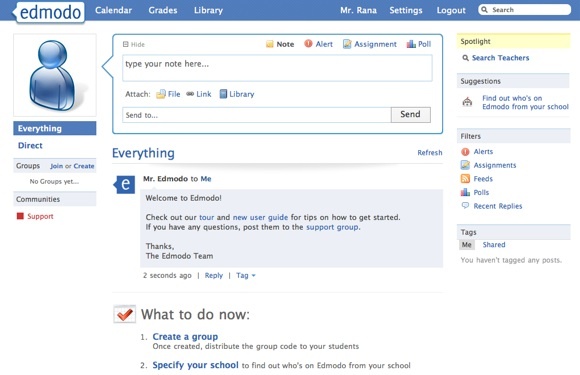
Task: Click the Me link in post header
Action: [x=206, y=179]
